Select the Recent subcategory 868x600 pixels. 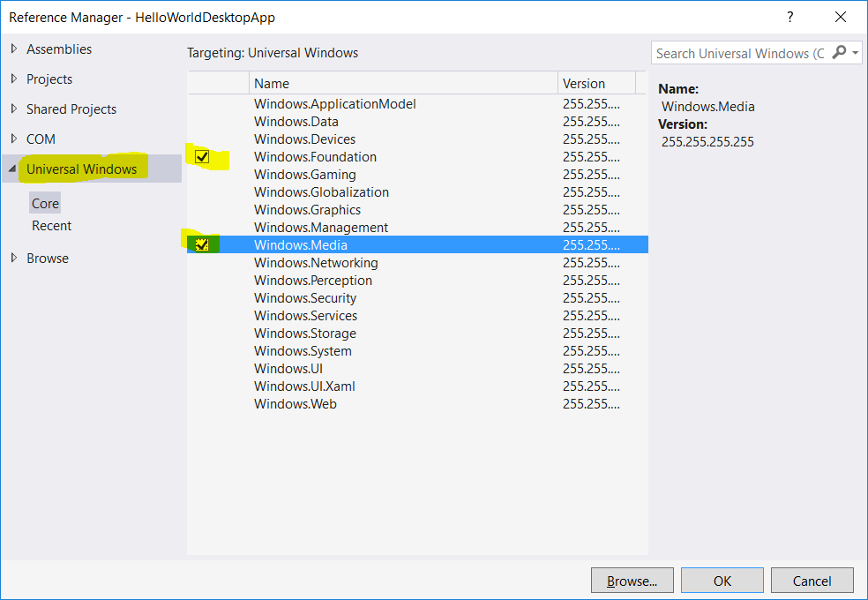pyautogui.click(x=51, y=226)
